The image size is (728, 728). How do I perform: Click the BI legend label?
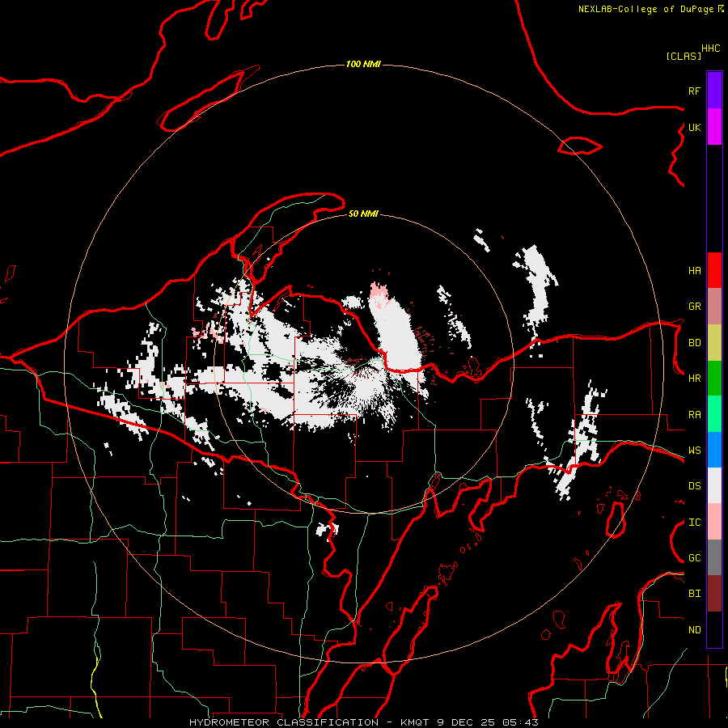(x=694, y=594)
